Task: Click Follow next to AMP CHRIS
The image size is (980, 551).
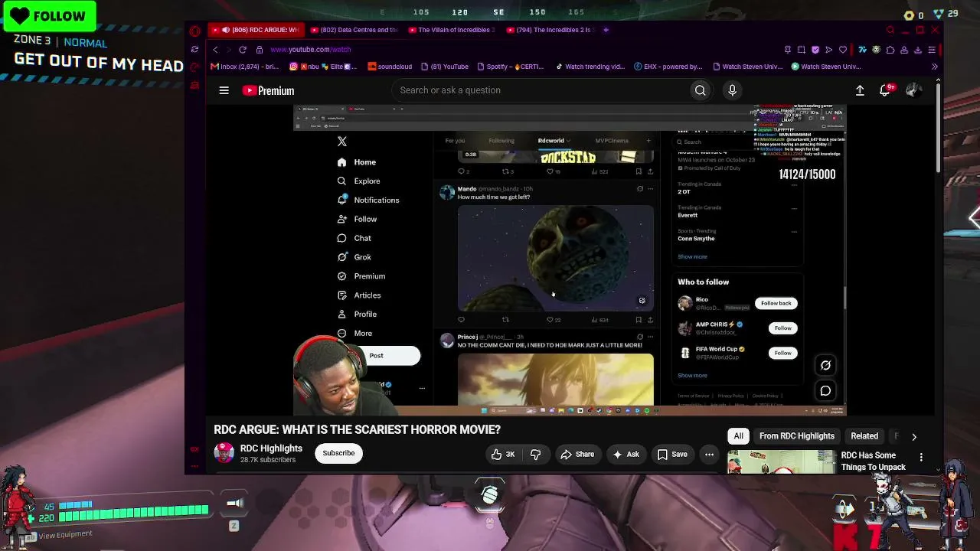Action: 782,328
